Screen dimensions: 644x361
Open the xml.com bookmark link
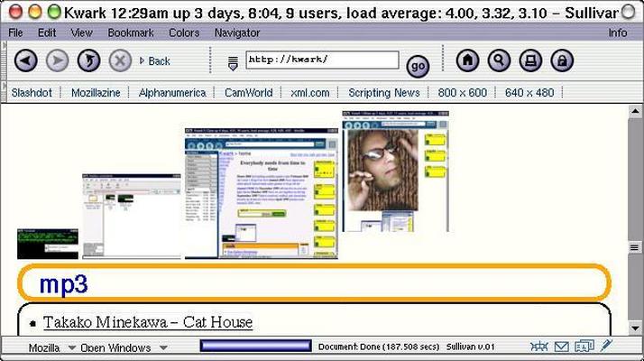[x=309, y=93]
